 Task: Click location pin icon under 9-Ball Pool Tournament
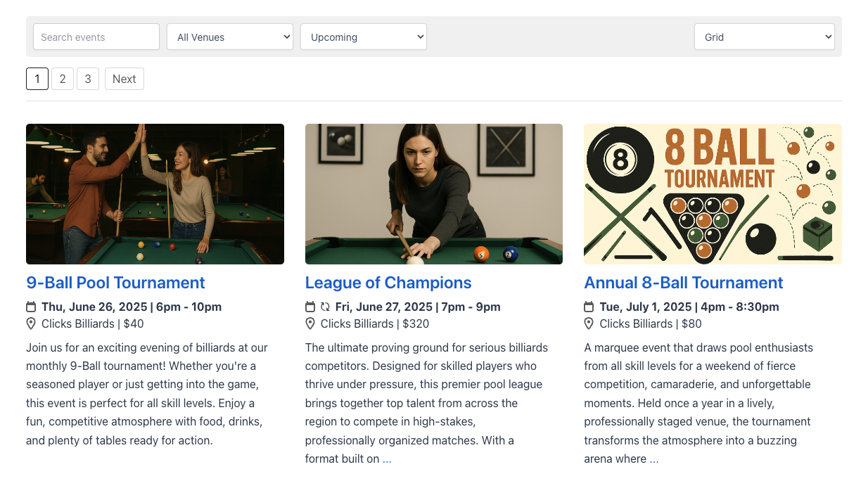coord(31,323)
